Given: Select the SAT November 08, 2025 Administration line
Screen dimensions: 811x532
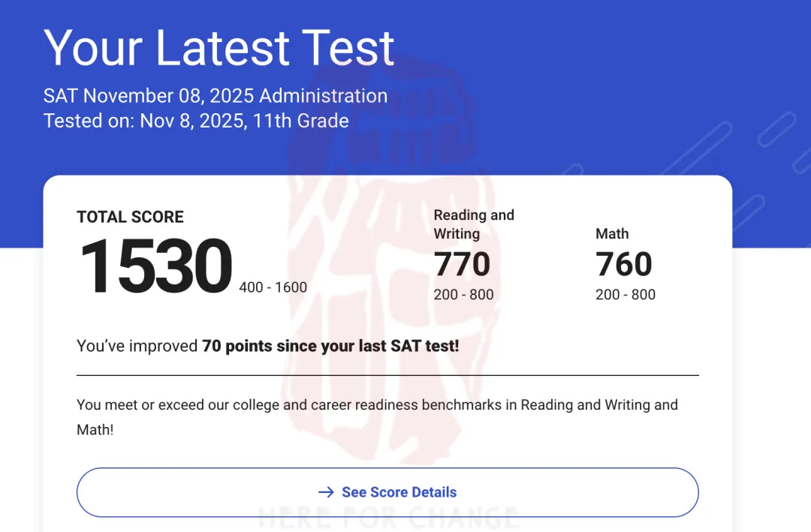Looking at the screenshot, I should point(216,96).
